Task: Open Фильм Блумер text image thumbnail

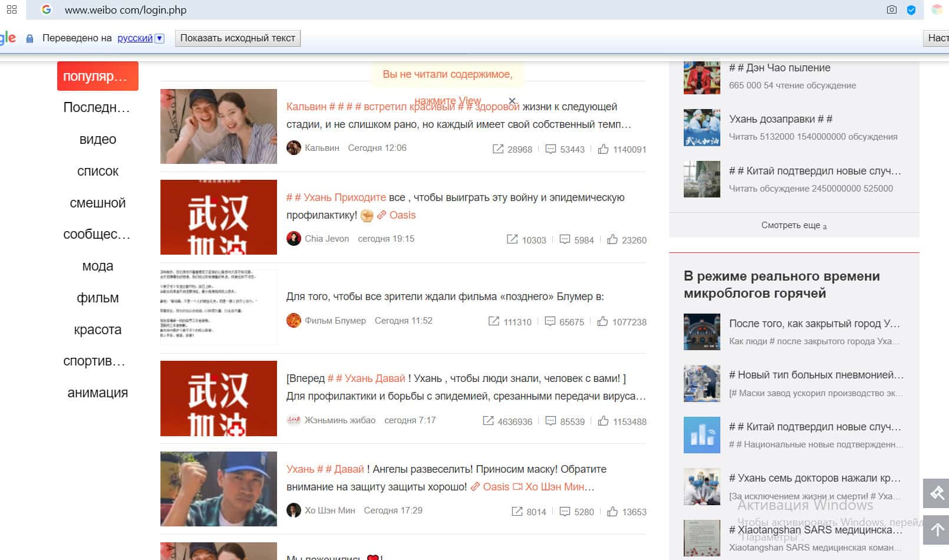Action: (219, 308)
